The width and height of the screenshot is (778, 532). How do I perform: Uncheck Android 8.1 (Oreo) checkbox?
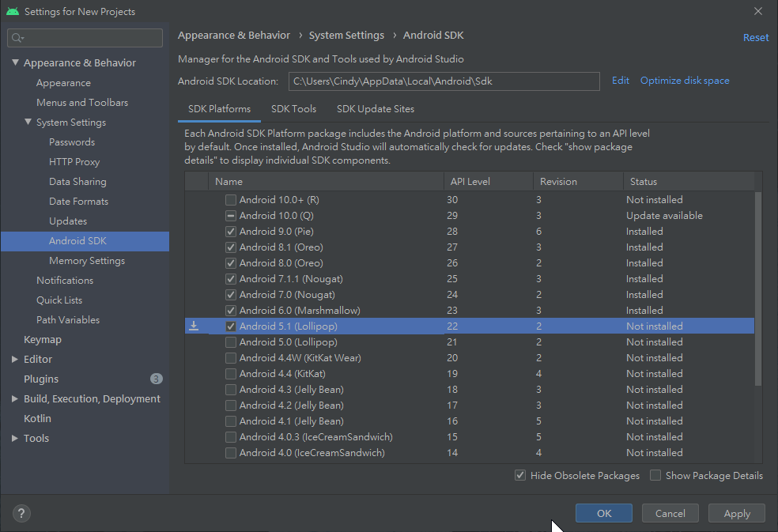click(x=231, y=247)
